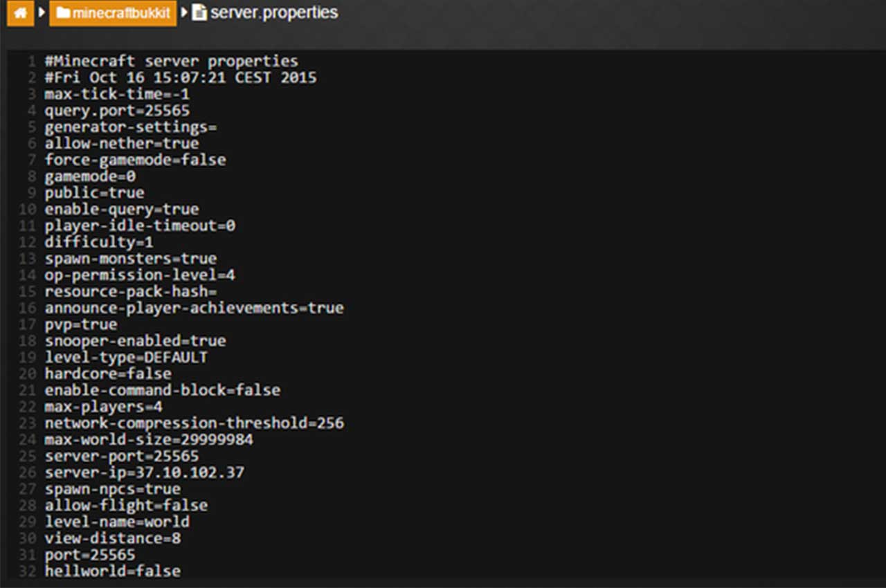The width and height of the screenshot is (886, 588).
Task: Click the server.properties file icon
Action: point(199,12)
